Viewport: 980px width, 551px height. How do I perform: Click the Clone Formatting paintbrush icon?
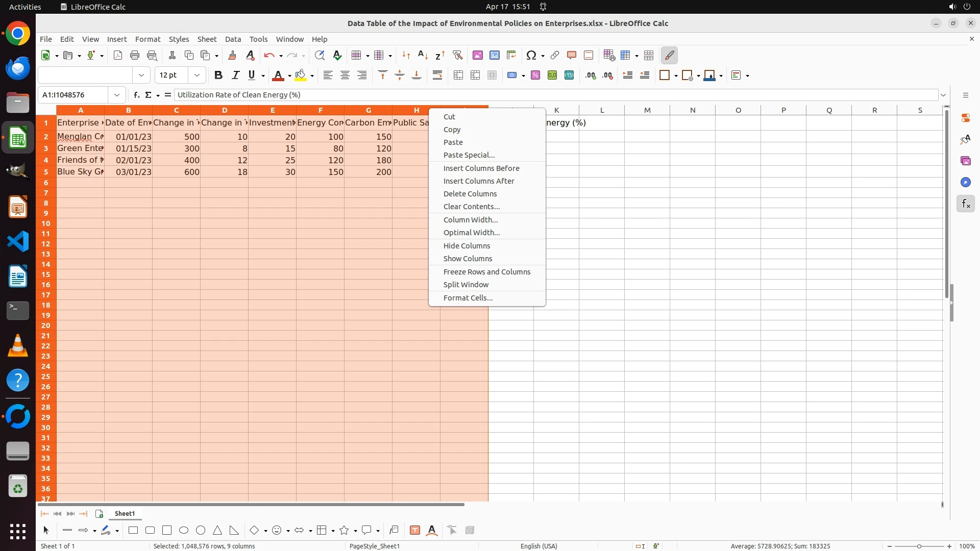232,55
